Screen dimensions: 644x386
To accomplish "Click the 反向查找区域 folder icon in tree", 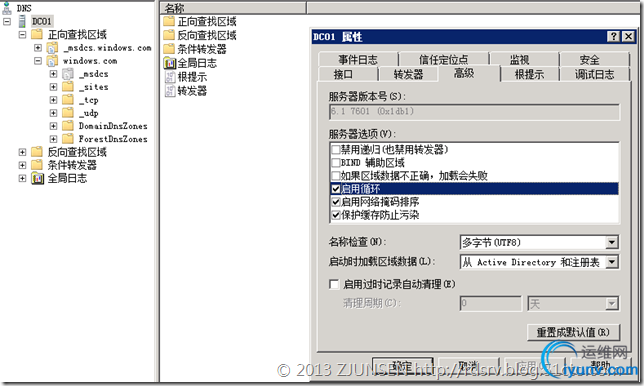I will [x=37, y=152].
